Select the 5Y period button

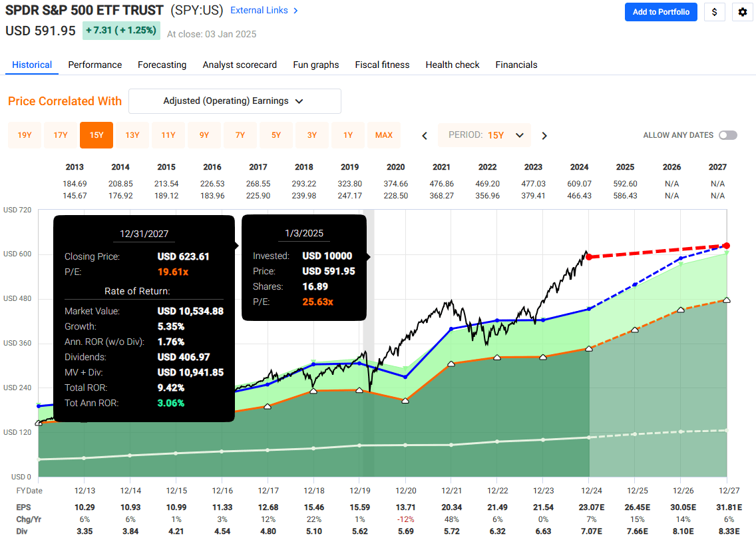tap(276, 135)
